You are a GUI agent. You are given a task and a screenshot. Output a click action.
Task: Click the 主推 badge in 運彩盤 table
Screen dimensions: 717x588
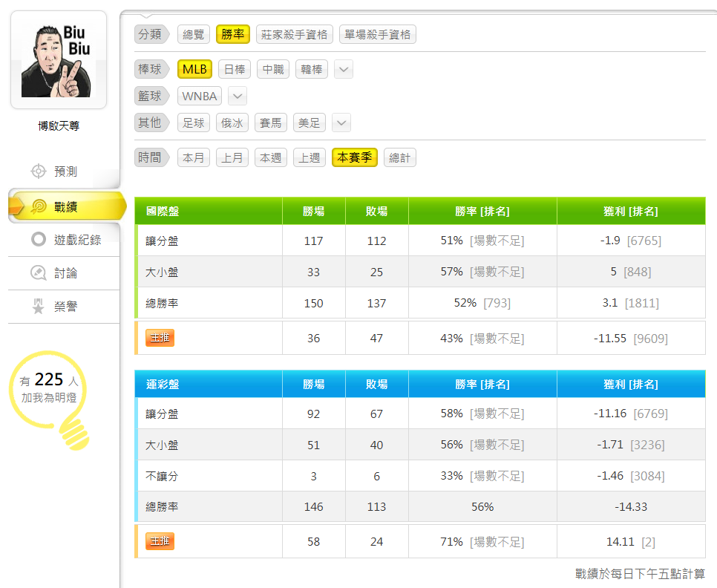160,541
